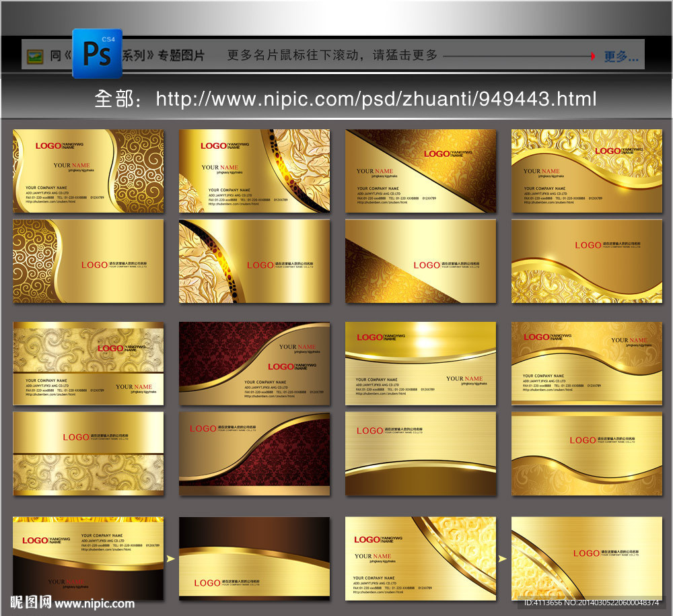673x616 pixels.
Task: Select the maroon damask card front with YOUR NAME
Action: pos(254,364)
